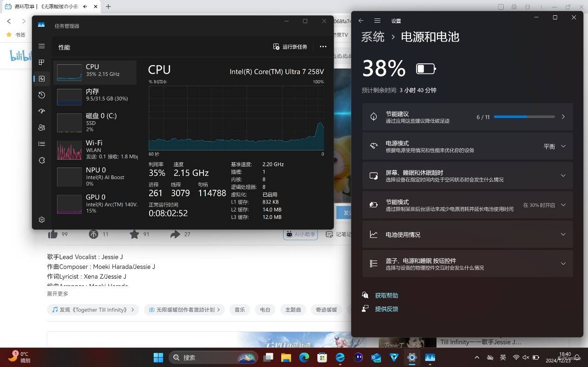Click browser back arrow
588x367 pixels.
(9, 21)
